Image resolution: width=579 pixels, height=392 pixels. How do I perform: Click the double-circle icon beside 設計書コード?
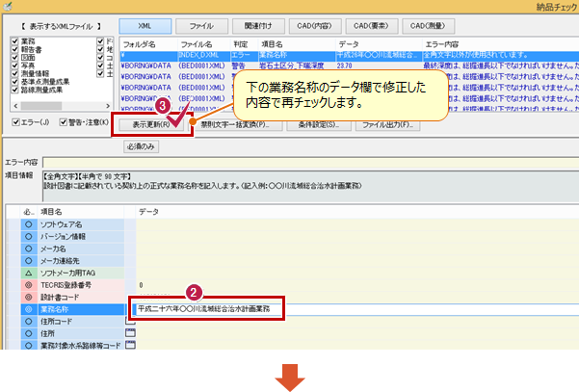click(27, 297)
